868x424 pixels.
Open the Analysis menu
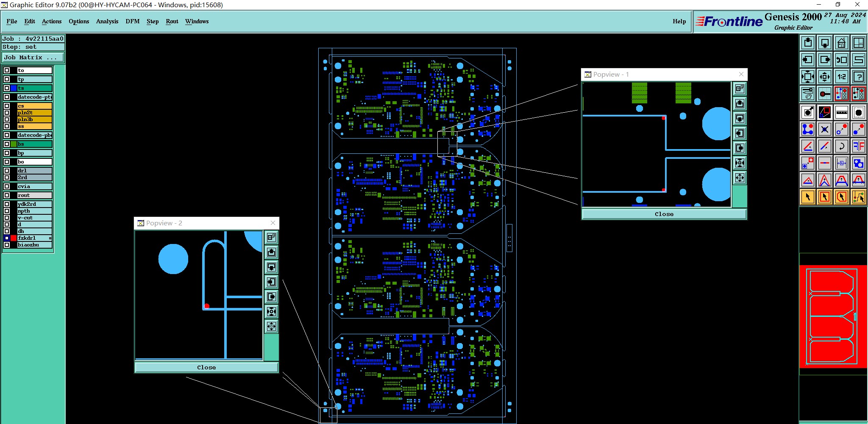pyautogui.click(x=107, y=21)
